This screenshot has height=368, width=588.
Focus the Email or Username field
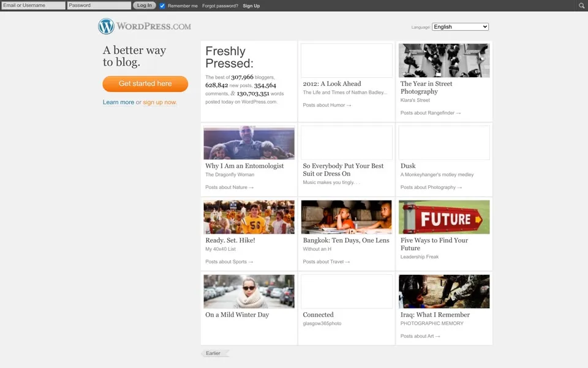33,6
